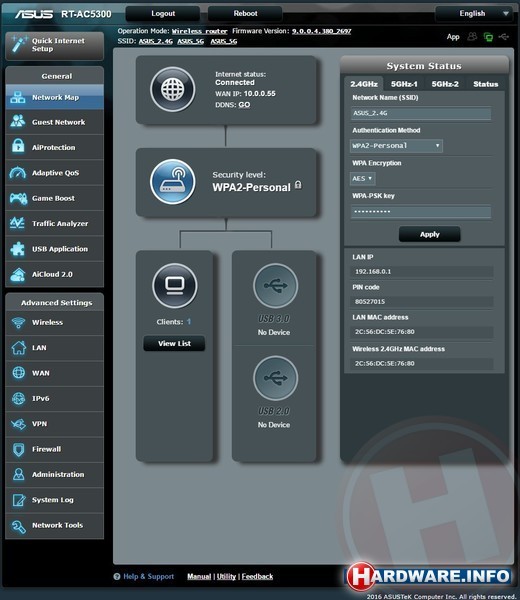This screenshot has height=600, width=520.
Task: Click the LAN MAC address value field
Action: [x=422, y=332]
